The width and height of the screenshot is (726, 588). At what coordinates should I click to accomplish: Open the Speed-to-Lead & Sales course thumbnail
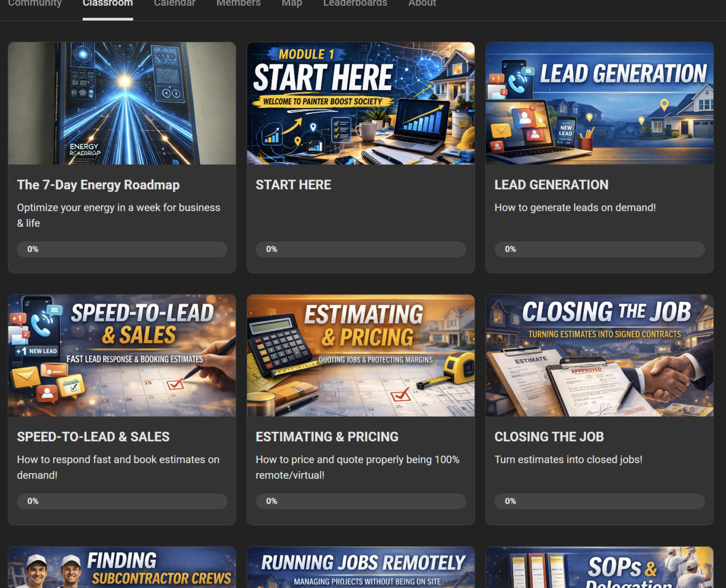click(x=122, y=356)
